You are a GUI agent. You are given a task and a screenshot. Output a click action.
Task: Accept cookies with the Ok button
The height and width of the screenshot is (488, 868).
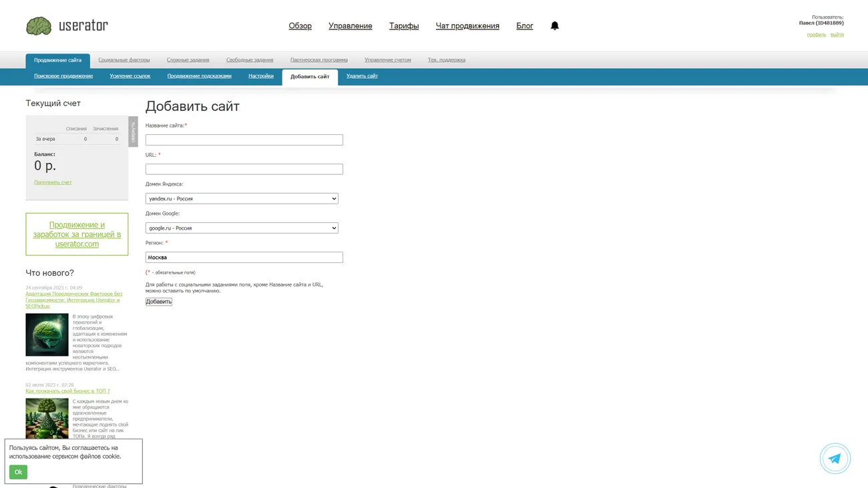18,472
